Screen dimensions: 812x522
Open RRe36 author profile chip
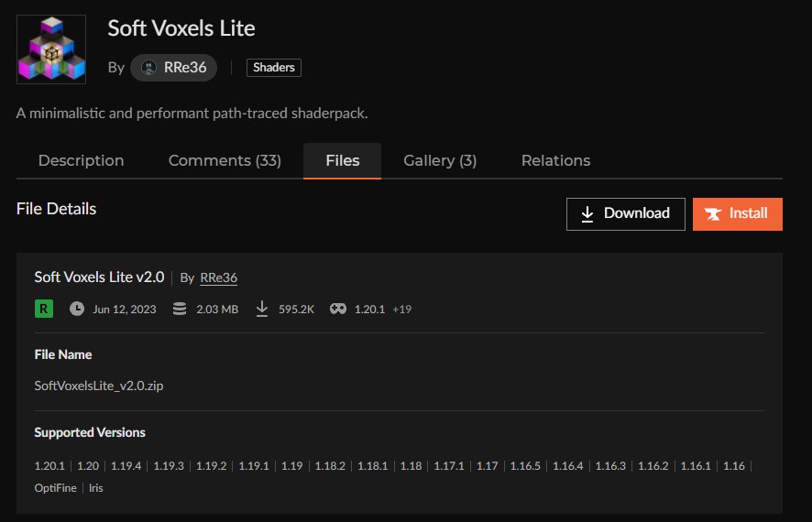[x=173, y=68]
